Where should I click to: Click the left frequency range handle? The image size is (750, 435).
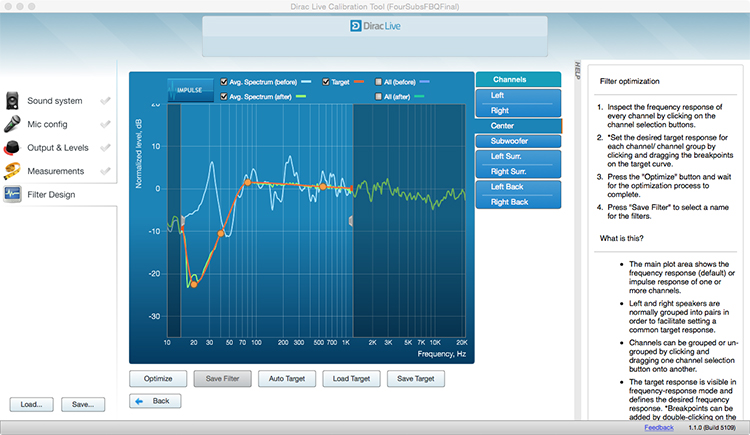(182, 221)
